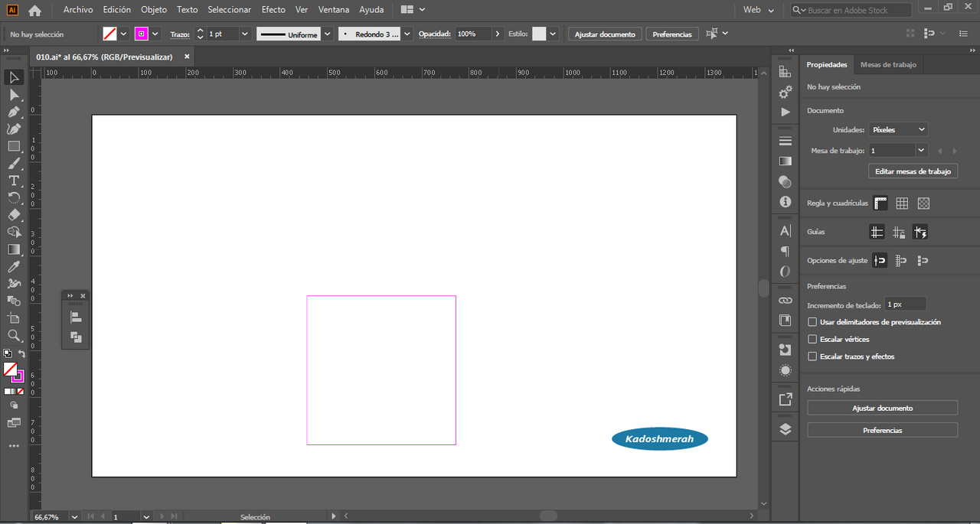Screen dimensions: 980x524
Task: Open the Mesa de trabajo dropdown arrow
Action: click(x=921, y=151)
